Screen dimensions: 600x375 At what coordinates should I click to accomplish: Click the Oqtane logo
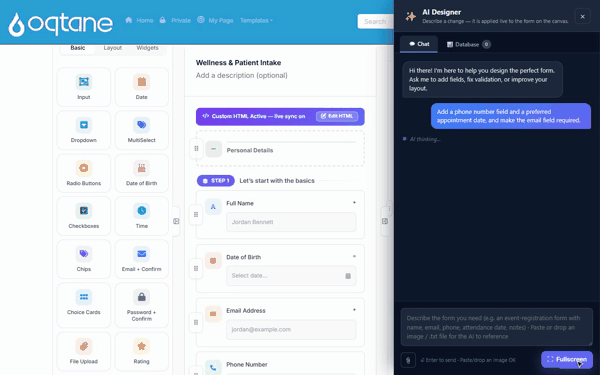pos(60,24)
